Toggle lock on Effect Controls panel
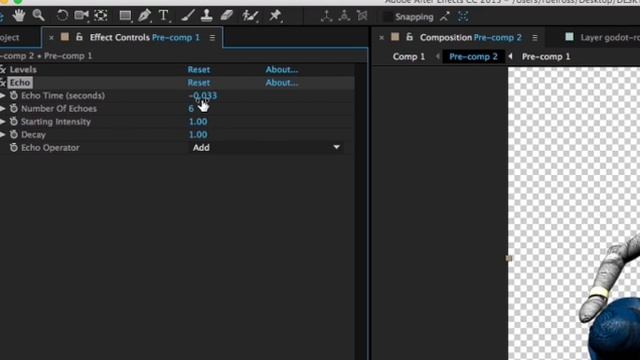This screenshot has width=640, height=360. [79, 37]
